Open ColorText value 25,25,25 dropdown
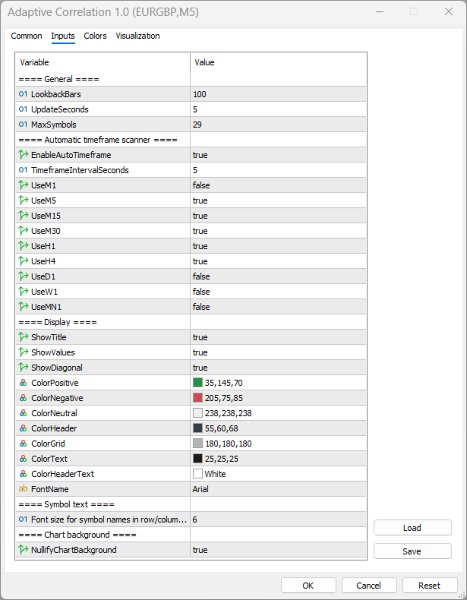Image resolution: width=467 pixels, height=600 pixels. pos(278,458)
